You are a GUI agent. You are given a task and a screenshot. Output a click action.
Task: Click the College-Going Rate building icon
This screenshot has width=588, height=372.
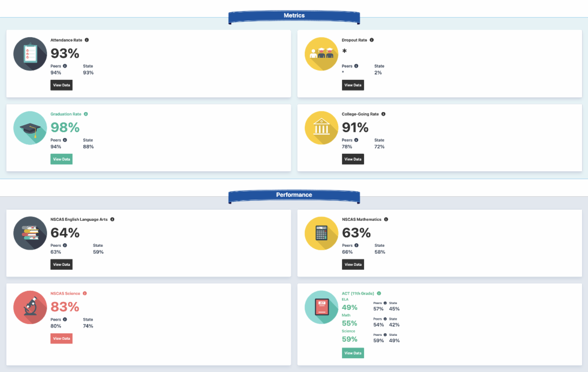coord(322,128)
